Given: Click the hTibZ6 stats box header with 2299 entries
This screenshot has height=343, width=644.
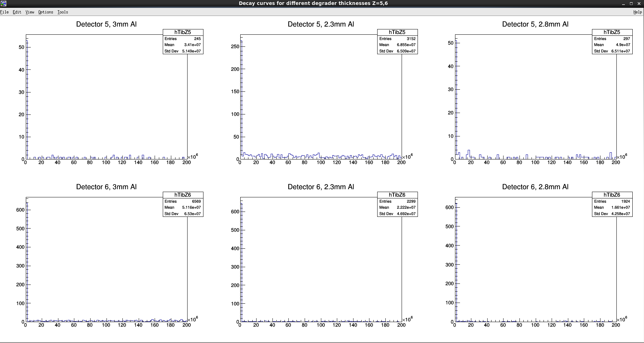Looking at the screenshot, I should pyautogui.click(x=397, y=195).
